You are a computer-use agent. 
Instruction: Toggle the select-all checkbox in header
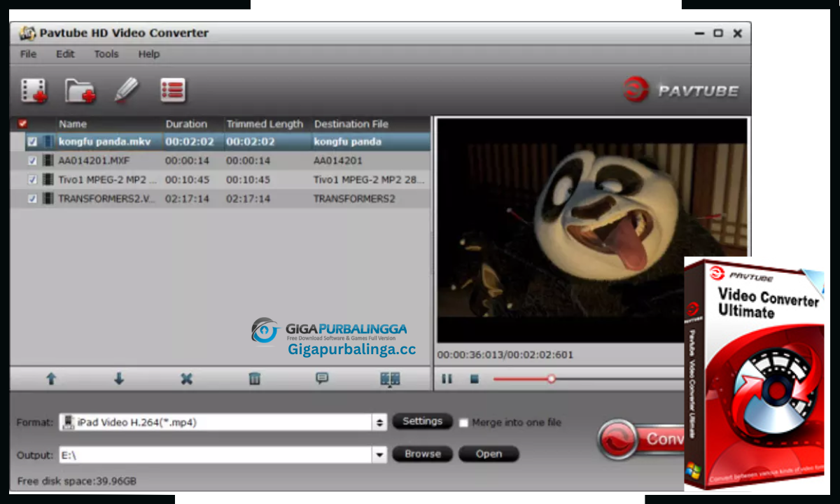(22, 123)
